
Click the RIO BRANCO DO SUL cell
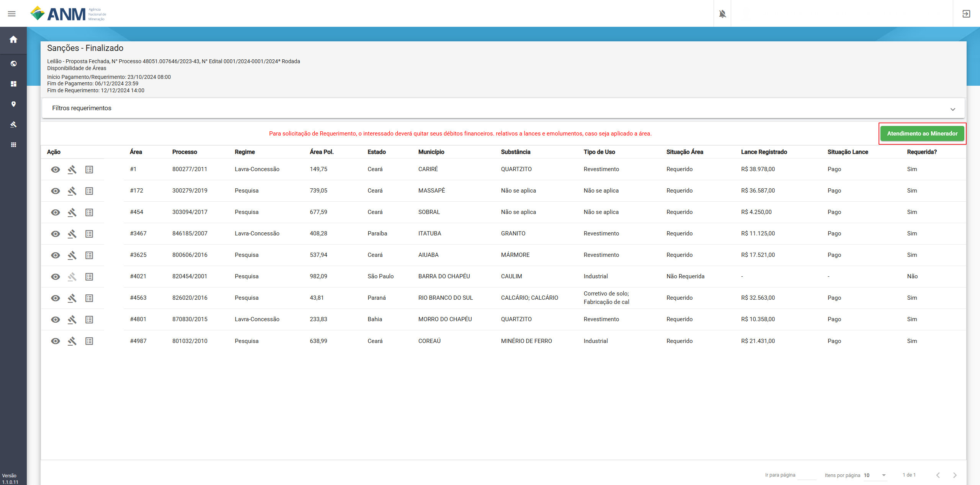point(446,298)
